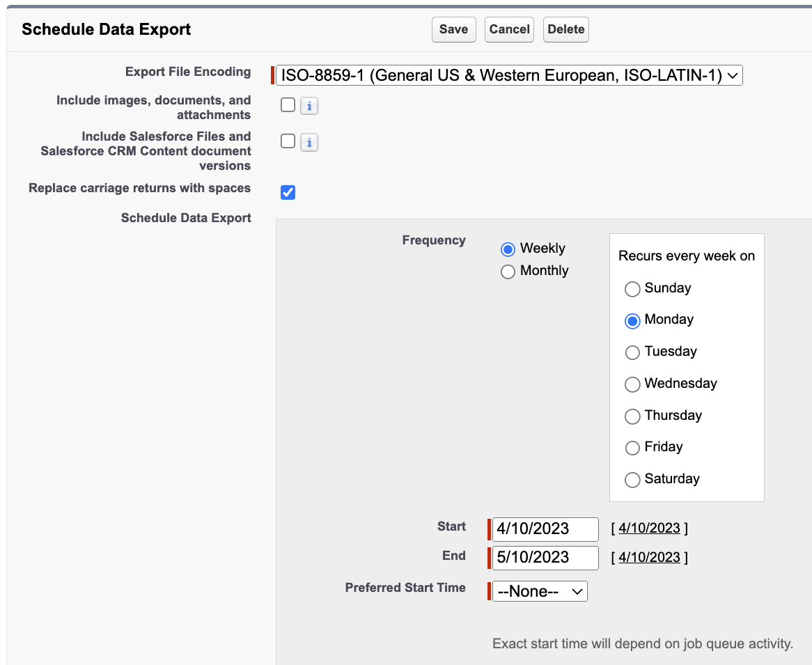Screen dimensions: 812x665
Task: Choose Sunday as the recurring day
Action: pos(632,289)
